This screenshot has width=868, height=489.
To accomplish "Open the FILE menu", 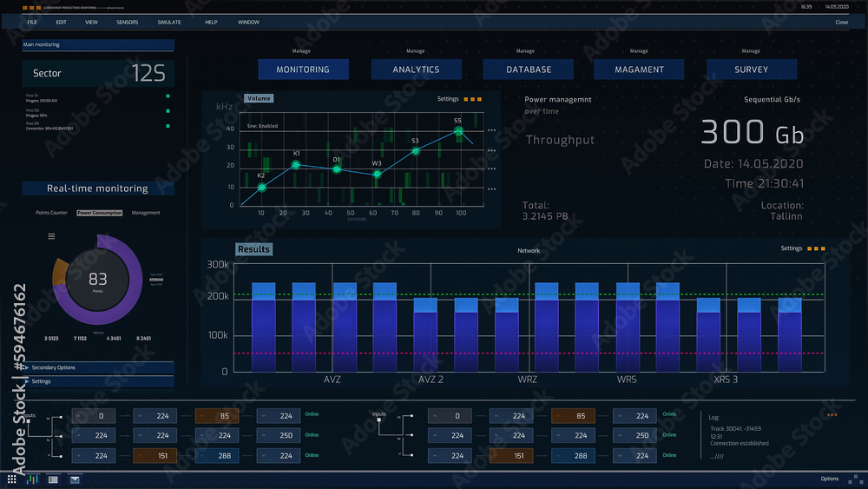I will [32, 23].
